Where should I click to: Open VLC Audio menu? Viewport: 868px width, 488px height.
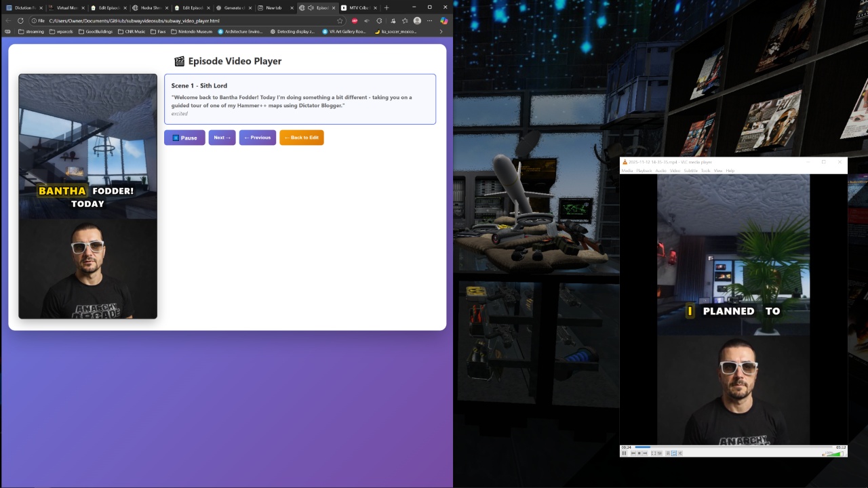click(x=660, y=171)
